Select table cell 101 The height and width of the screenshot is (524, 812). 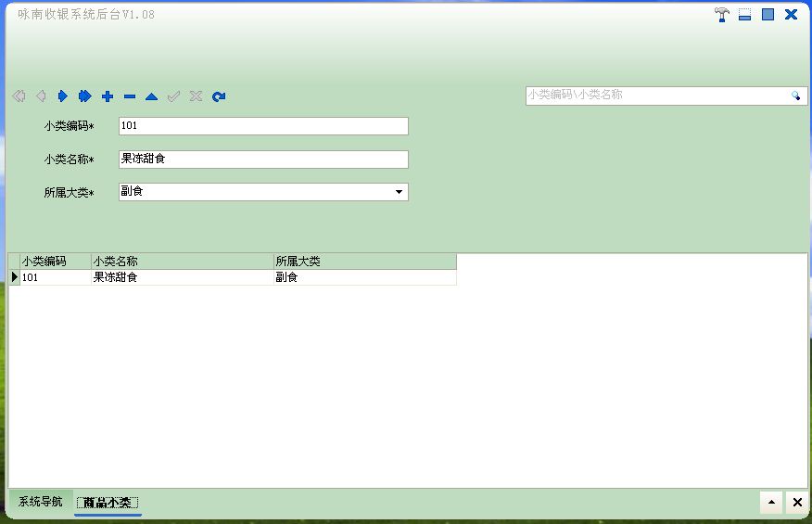coord(56,277)
